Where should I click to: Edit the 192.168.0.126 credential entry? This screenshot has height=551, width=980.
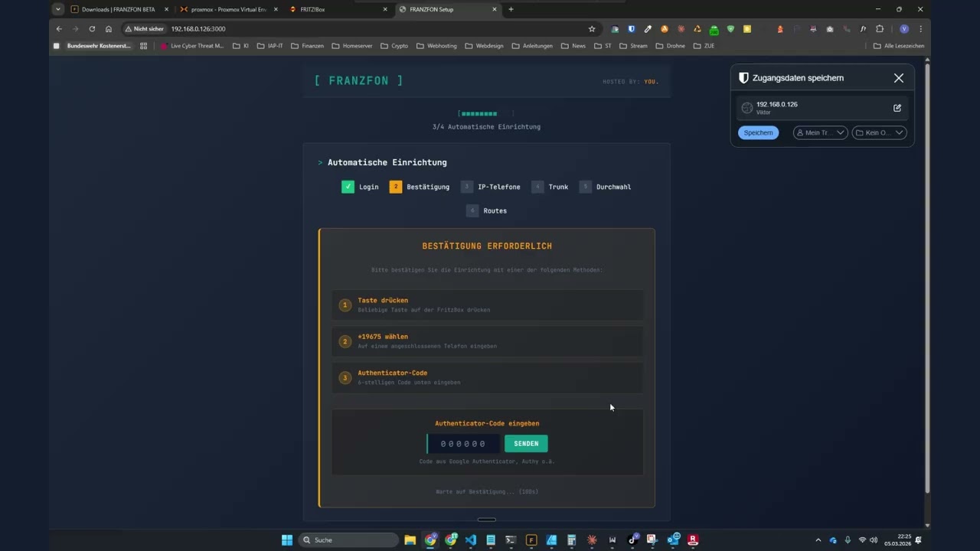pos(897,108)
